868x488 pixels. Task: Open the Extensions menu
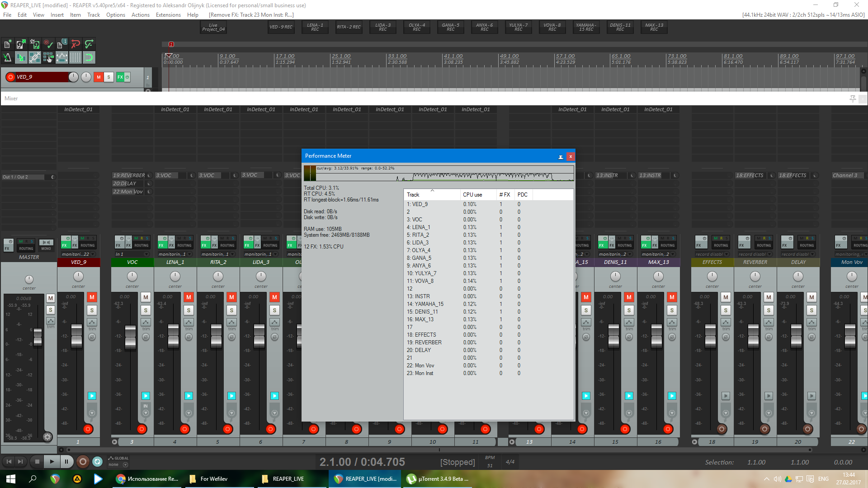[168, 15]
